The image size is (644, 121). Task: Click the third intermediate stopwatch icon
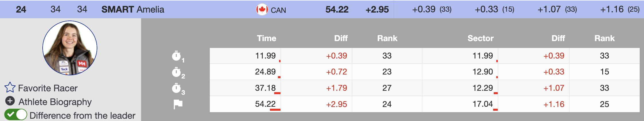pos(177,88)
